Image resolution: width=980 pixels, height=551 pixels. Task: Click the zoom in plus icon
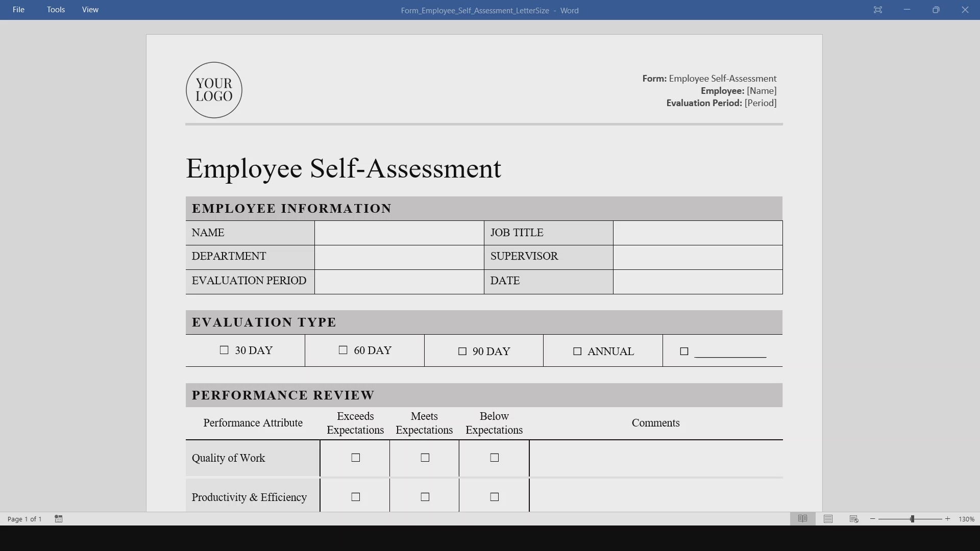pos(948,519)
